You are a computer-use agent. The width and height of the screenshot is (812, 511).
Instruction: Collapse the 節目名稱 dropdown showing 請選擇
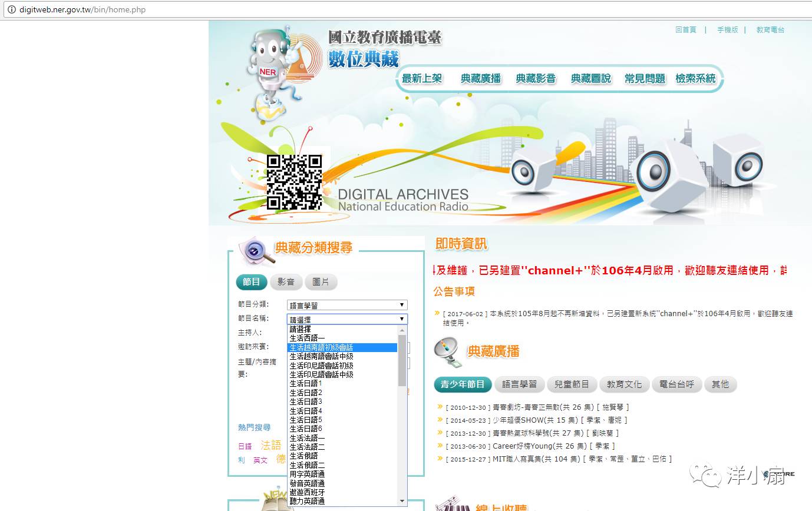[347, 319]
